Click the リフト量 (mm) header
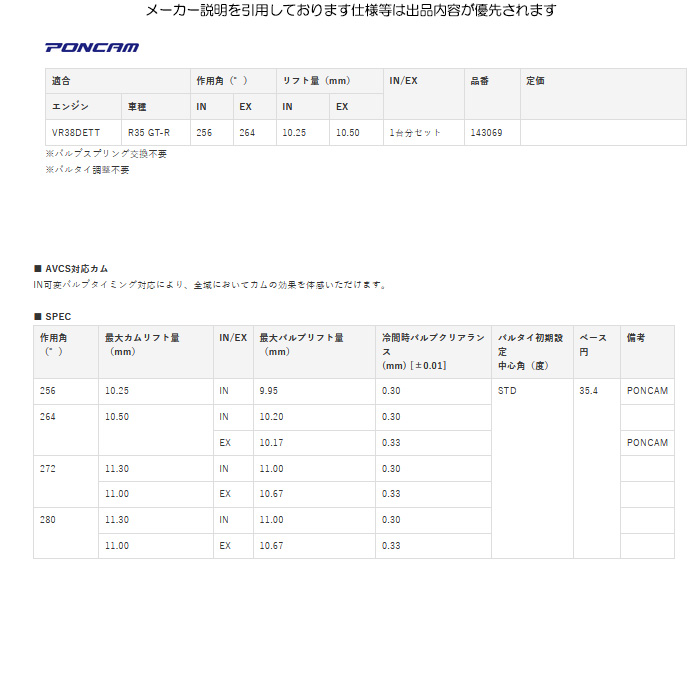This screenshot has height=700, width=700. point(330,81)
